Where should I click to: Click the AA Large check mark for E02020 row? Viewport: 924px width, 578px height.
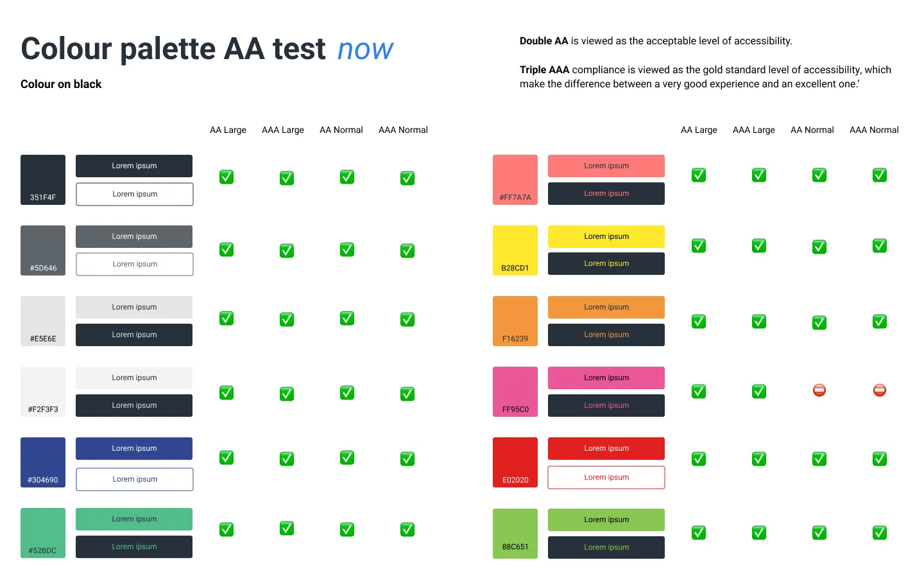[x=699, y=459]
